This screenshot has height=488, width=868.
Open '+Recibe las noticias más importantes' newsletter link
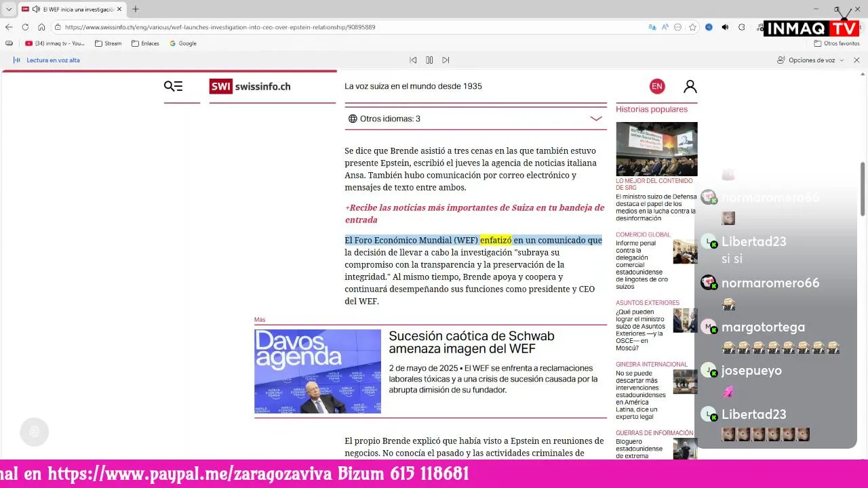pos(474,213)
